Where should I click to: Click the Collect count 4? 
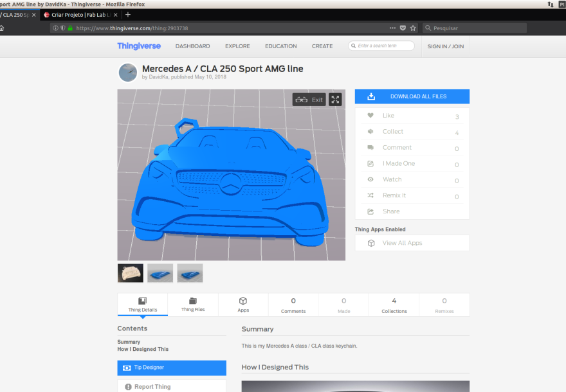pyautogui.click(x=457, y=133)
